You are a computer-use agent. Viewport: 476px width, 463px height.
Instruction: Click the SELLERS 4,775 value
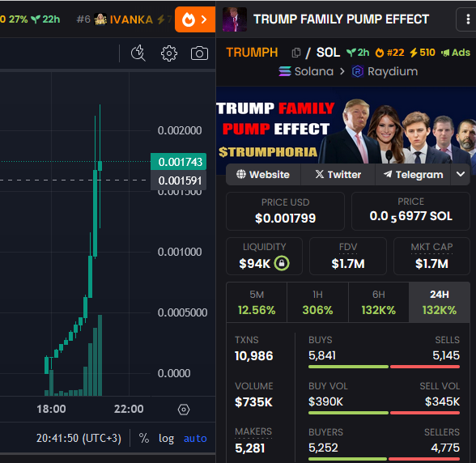pos(445,448)
